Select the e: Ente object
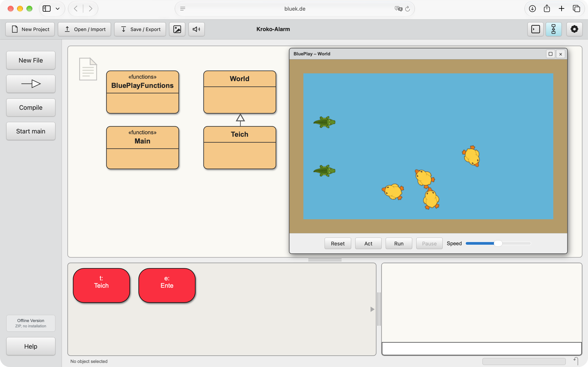Screen dimensions: 588x367 point(167,285)
